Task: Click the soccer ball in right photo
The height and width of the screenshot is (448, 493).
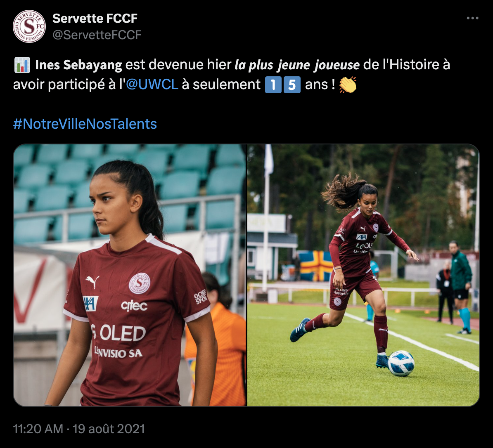Action: coord(401,363)
